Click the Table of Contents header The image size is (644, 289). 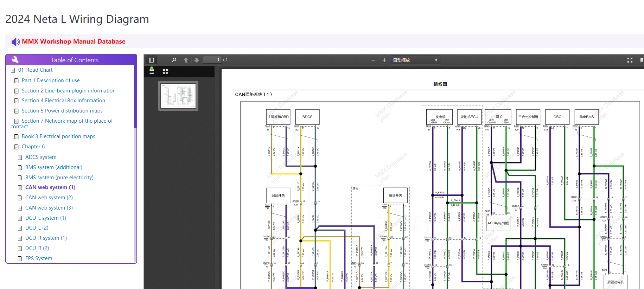tap(71, 60)
